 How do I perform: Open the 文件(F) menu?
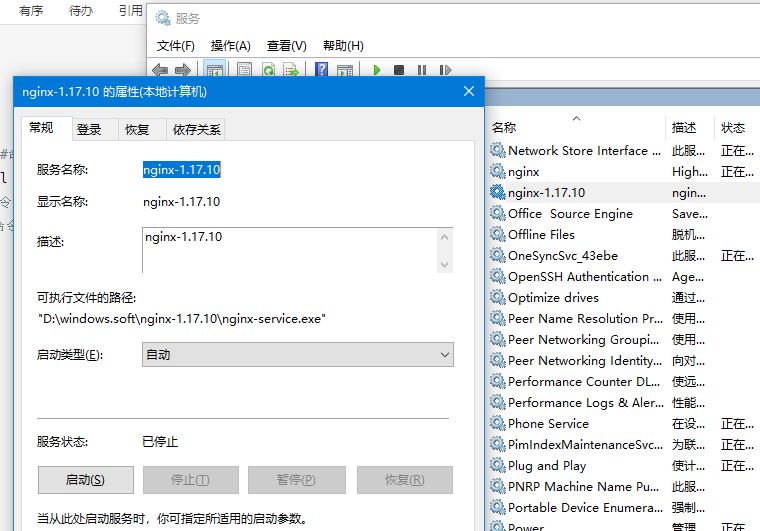pos(175,46)
